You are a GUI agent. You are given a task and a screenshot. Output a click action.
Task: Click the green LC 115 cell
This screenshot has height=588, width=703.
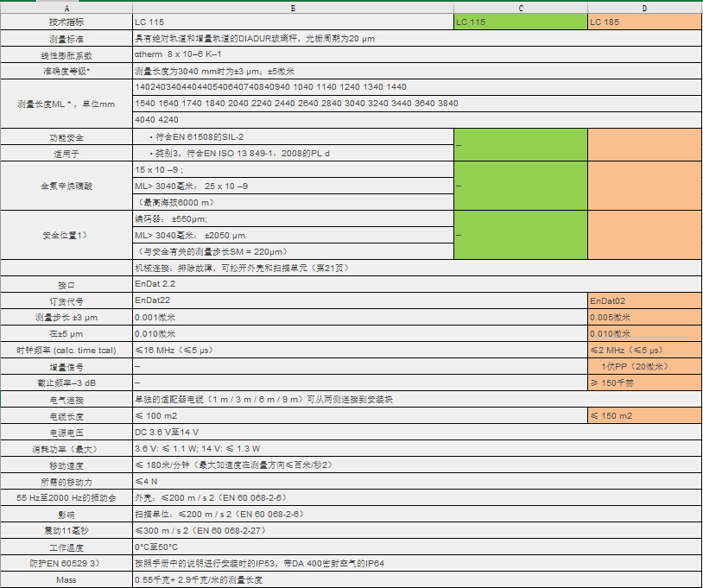click(521, 22)
